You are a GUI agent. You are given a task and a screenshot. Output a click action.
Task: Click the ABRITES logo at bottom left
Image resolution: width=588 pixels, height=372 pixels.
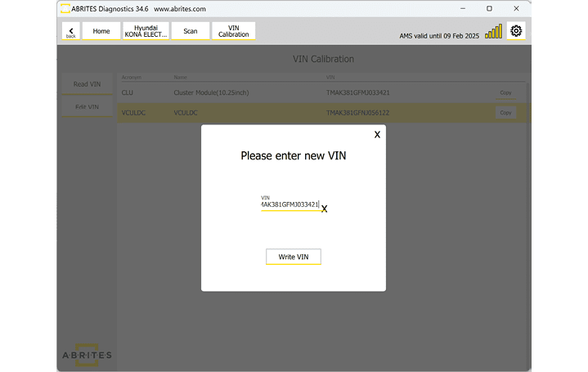(x=87, y=354)
